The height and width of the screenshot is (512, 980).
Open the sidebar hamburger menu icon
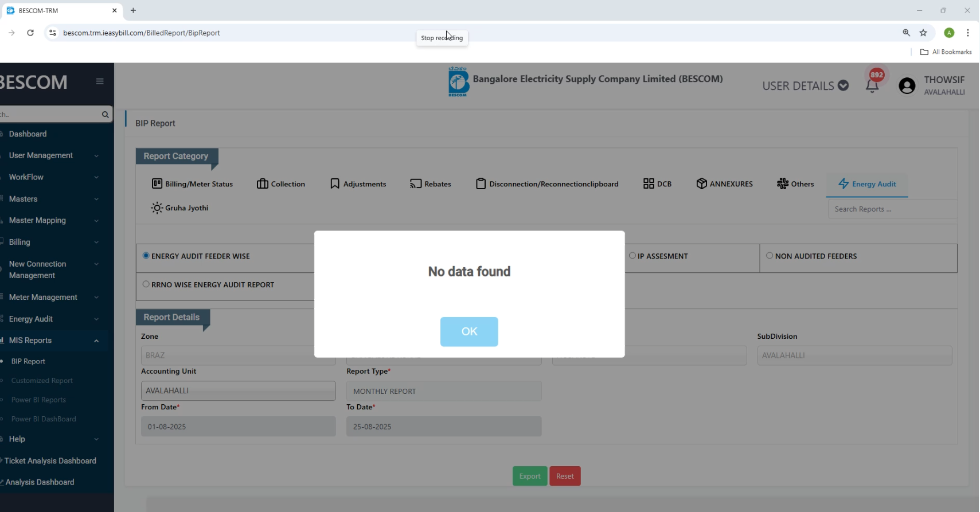coord(100,81)
